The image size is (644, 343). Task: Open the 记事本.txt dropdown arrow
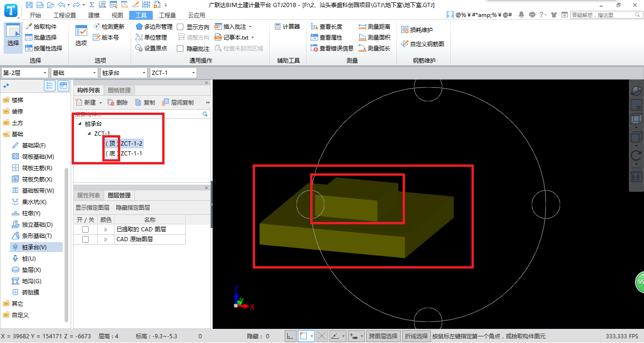(252, 37)
